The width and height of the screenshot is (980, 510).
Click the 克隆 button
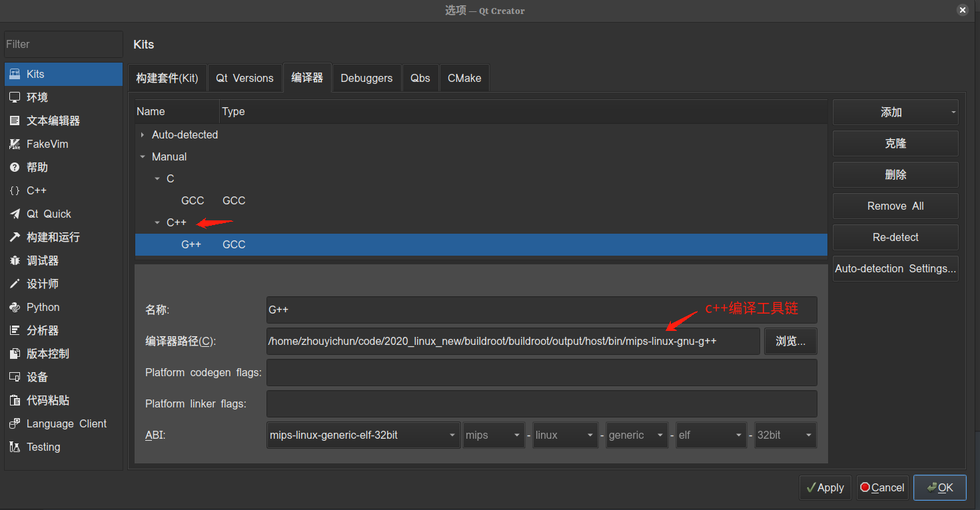pyautogui.click(x=895, y=144)
